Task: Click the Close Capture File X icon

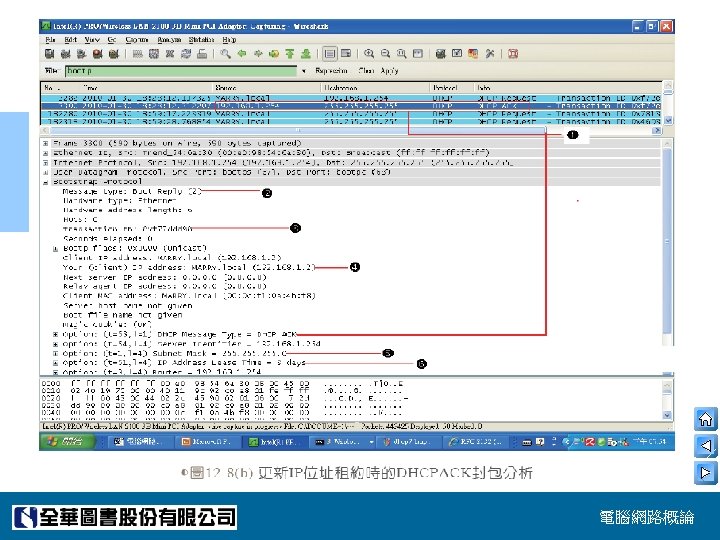Action: pos(170,54)
